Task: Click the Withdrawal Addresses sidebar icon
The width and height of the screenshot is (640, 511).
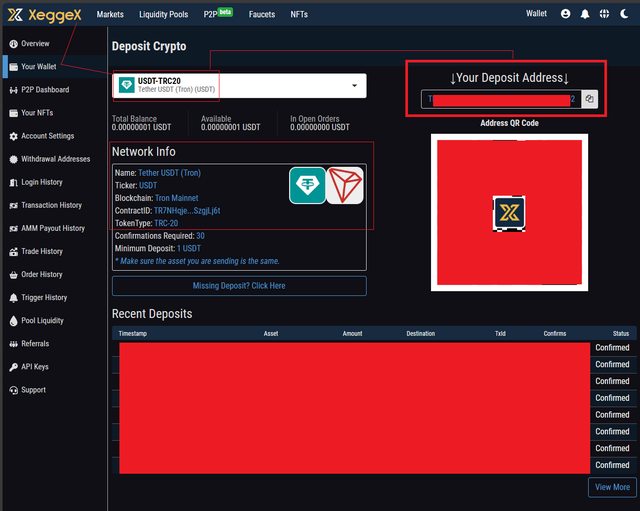Action: pos(13,159)
